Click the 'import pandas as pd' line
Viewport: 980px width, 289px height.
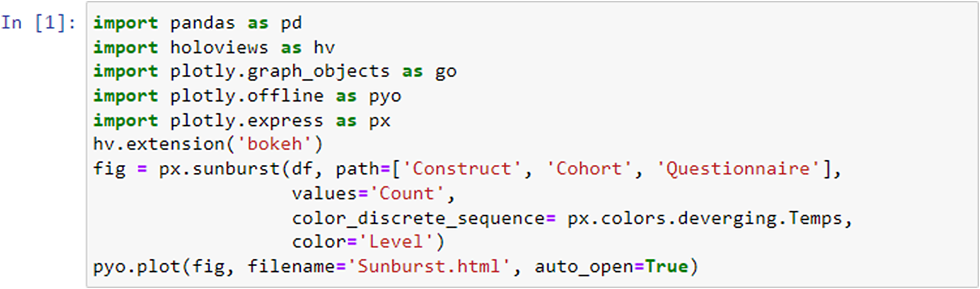coord(197,23)
